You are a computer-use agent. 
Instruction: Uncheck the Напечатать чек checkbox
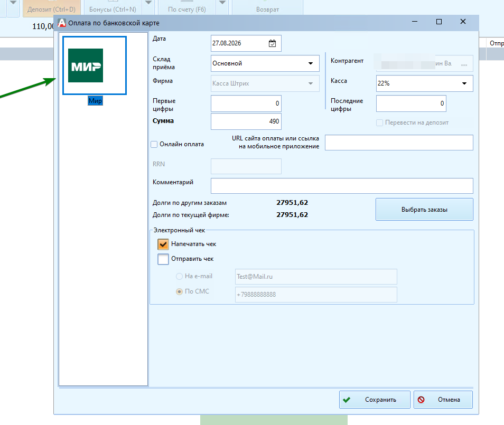click(x=163, y=244)
